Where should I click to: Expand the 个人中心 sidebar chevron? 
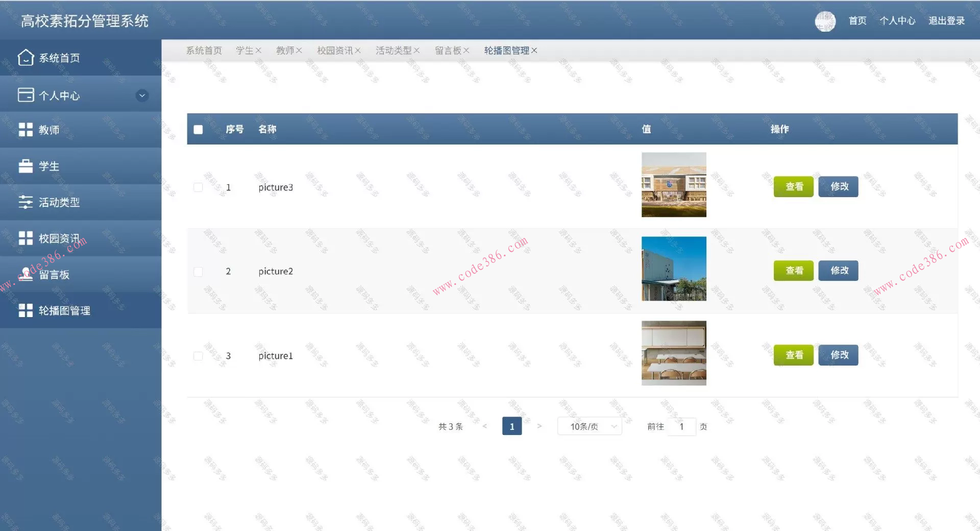click(142, 95)
